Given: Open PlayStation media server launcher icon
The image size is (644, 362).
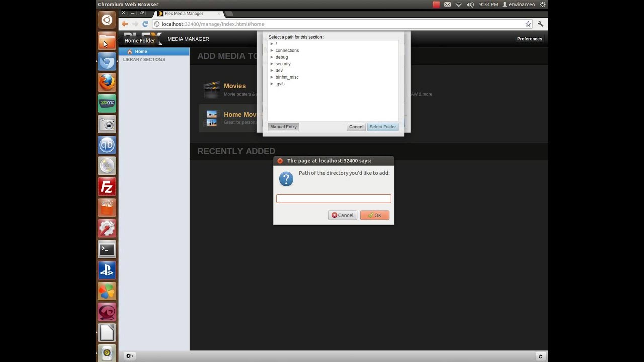Looking at the screenshot, I should click(107, 270).
